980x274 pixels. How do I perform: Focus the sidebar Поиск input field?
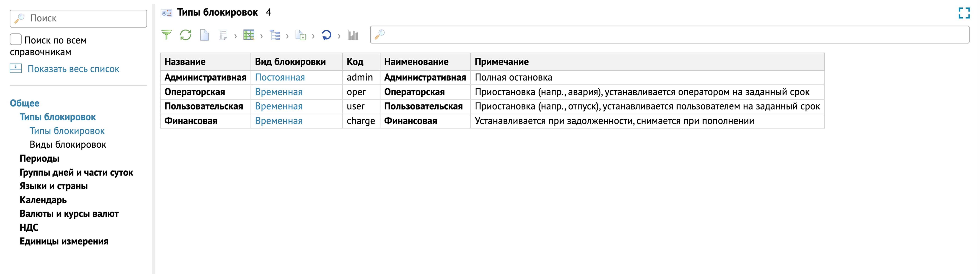[78, 18]
